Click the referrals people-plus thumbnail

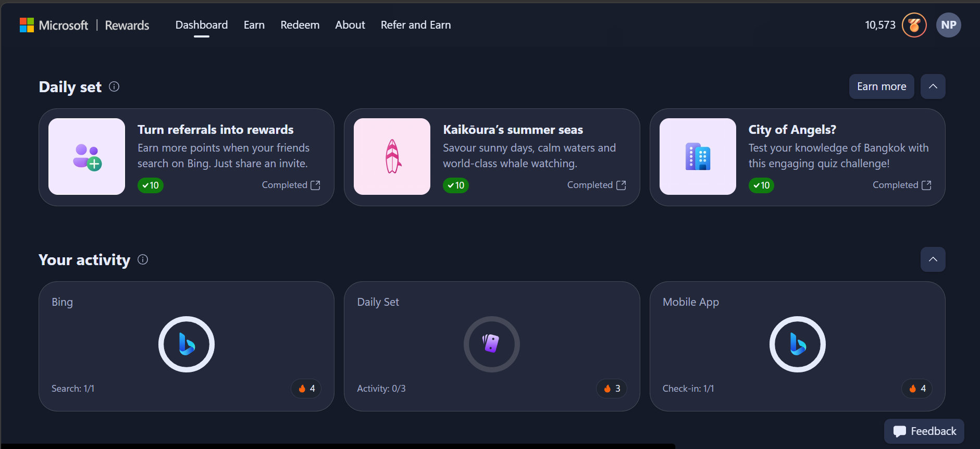click(87, 157)
